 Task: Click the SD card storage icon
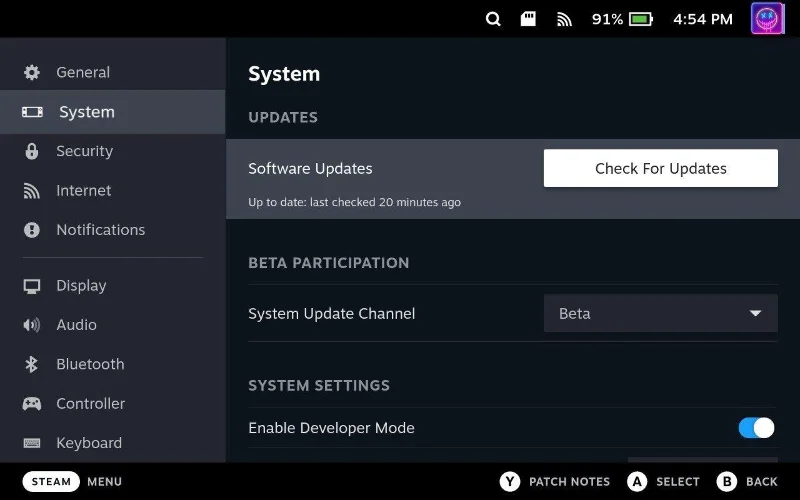click(x=529, y=19)
